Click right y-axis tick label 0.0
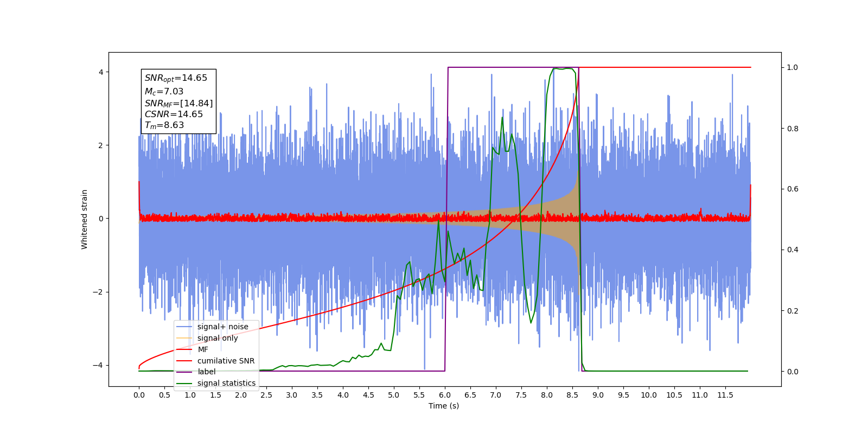868x434 pixels. pyautogui.click(x=793, y=372)
